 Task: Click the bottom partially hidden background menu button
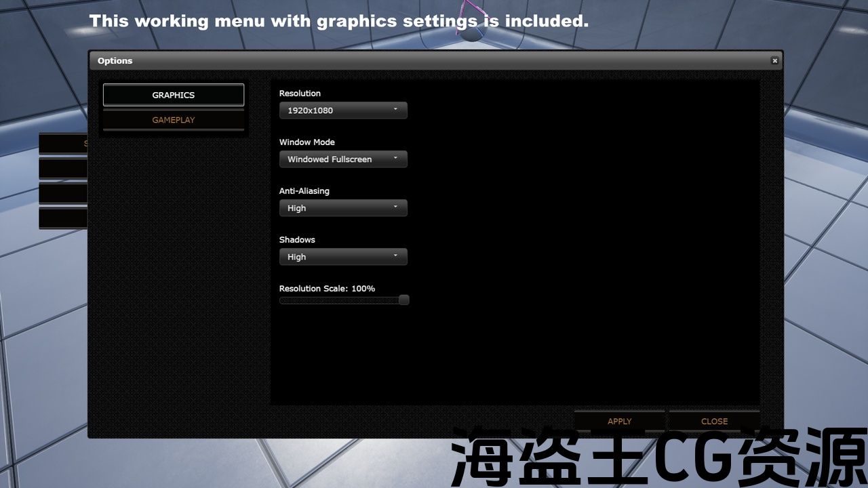point(63,218)
